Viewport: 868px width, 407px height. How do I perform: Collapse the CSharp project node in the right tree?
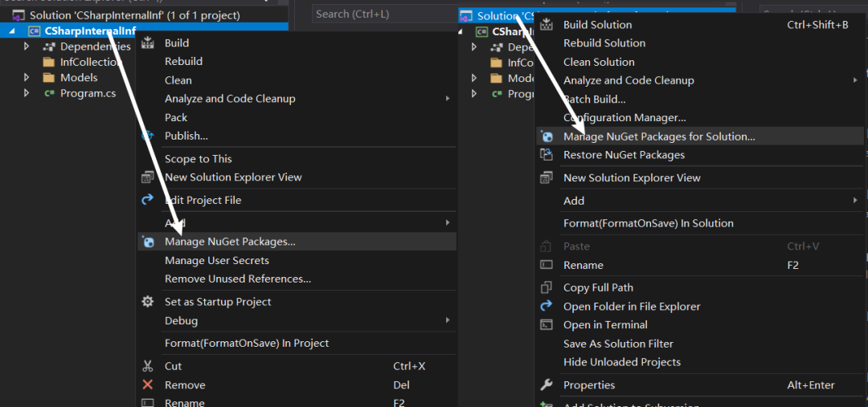[x=461, y=32]
